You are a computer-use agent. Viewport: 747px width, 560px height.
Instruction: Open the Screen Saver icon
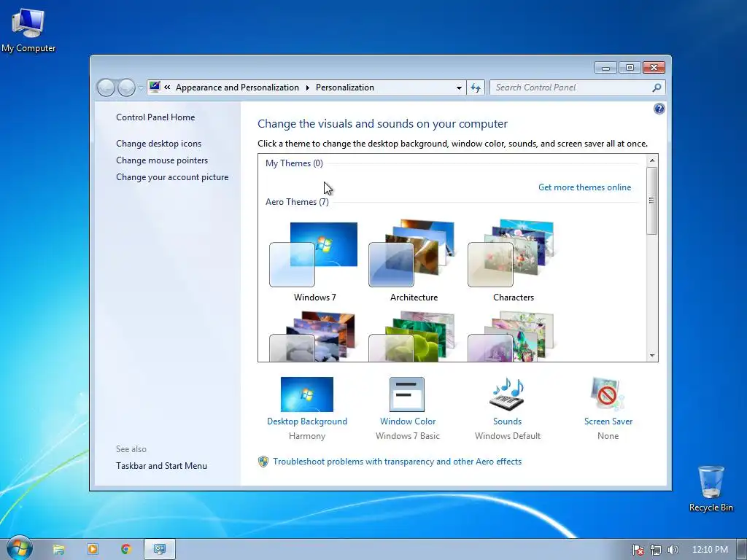click(608, 394)
